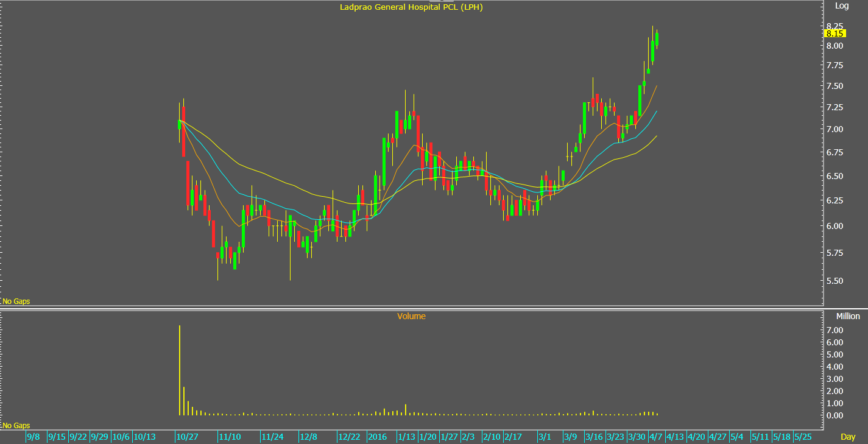
Task: Select the 3/30 date on time axis
Action: point(637,437)
